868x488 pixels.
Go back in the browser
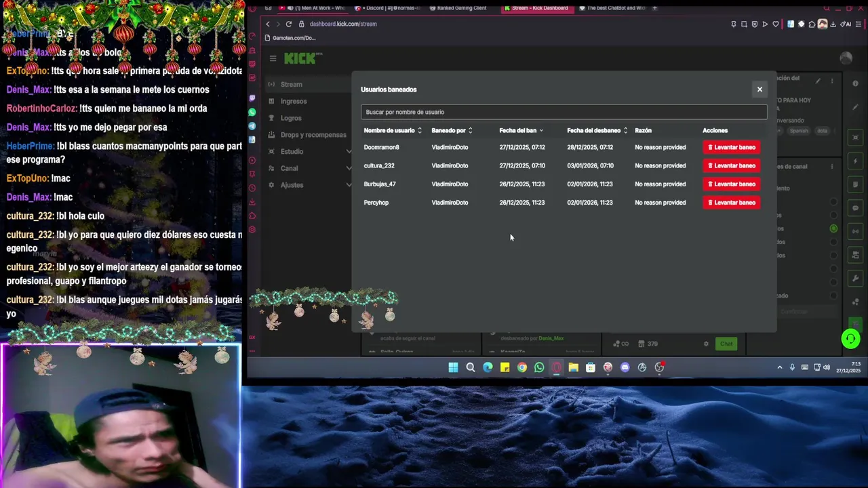point(268,24)
